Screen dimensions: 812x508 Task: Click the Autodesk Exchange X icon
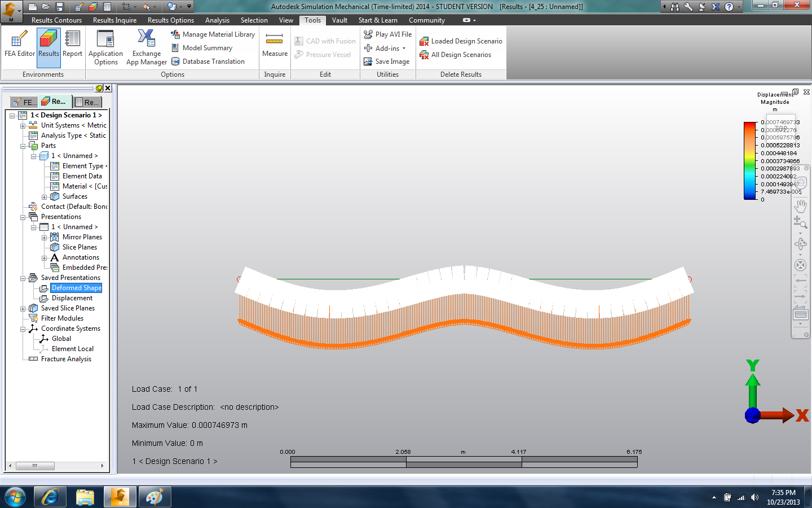click(716, 7)
